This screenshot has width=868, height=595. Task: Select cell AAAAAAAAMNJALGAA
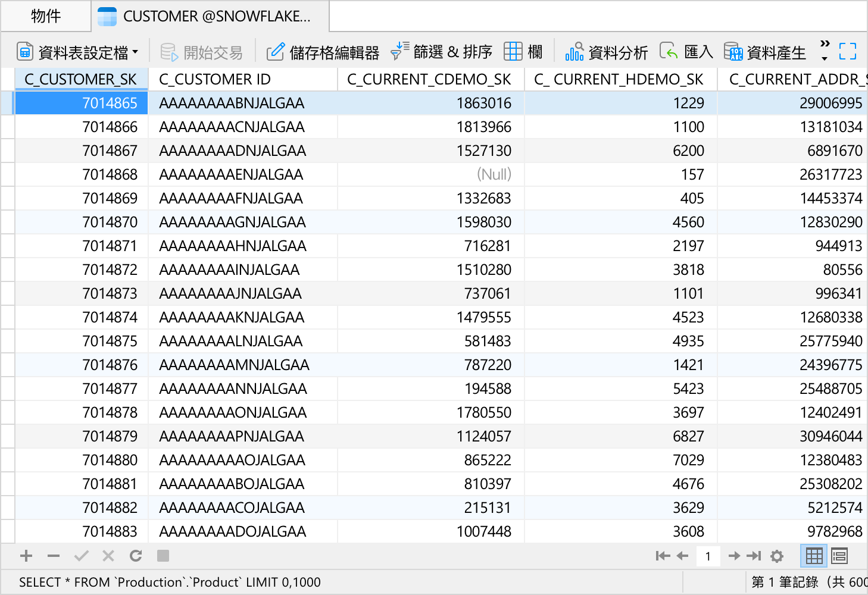pyautogui.click(x=243, y=365)
